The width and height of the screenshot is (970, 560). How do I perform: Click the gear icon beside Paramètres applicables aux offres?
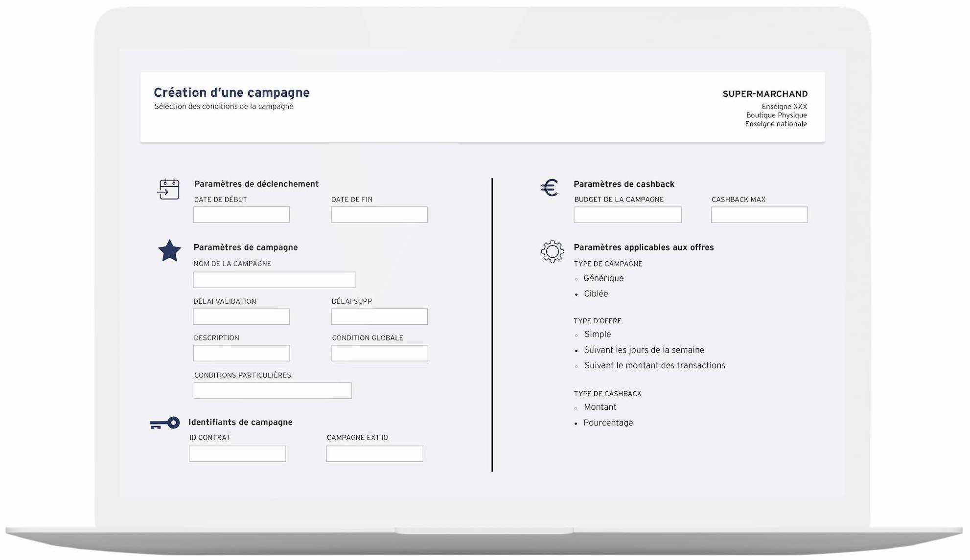pos(552,251)
